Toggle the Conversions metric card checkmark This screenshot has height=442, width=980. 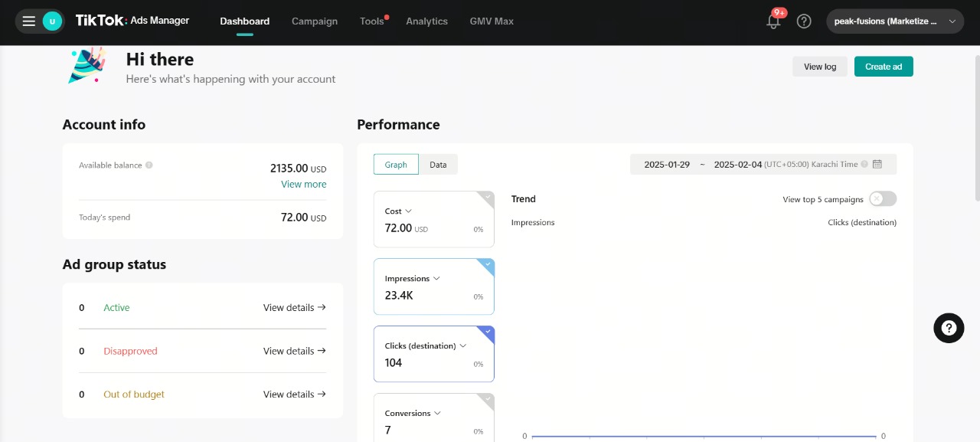488,400
